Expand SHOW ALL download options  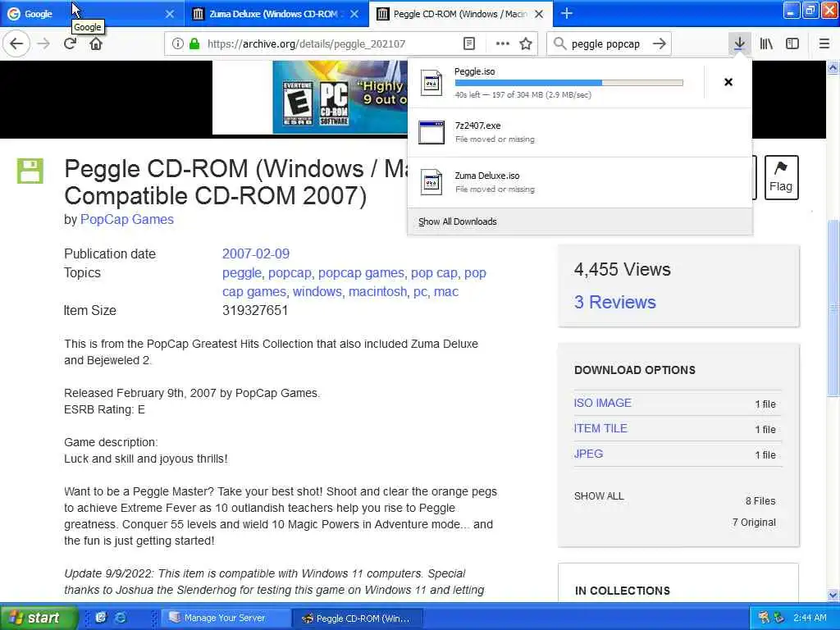click(599, 496)
